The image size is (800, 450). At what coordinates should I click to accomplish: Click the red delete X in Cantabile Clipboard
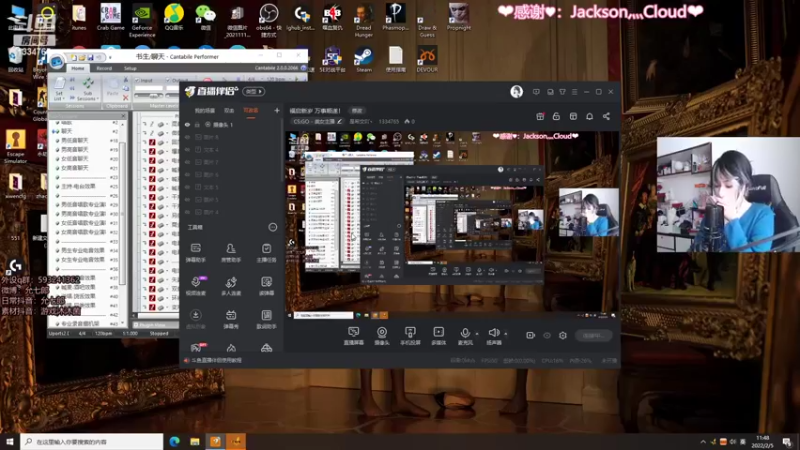point(126,97)
